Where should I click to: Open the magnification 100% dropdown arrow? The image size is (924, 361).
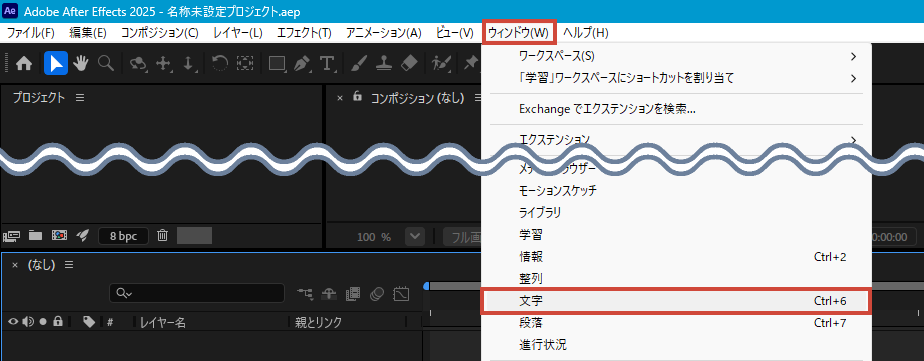pos(416,237)
